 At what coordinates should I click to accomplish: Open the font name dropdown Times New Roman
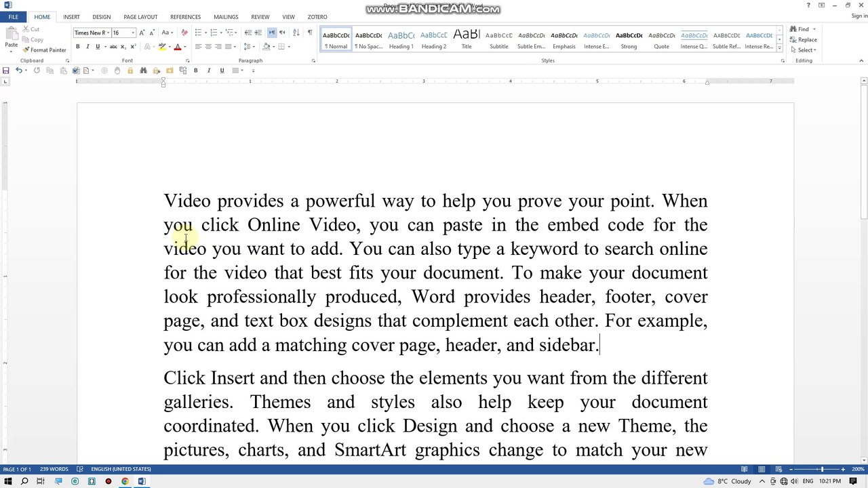coord(108,33)
